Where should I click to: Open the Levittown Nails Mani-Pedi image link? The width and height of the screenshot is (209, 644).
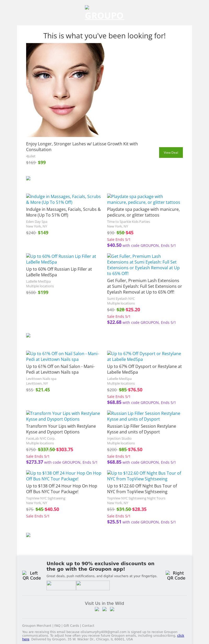[62, 356]
